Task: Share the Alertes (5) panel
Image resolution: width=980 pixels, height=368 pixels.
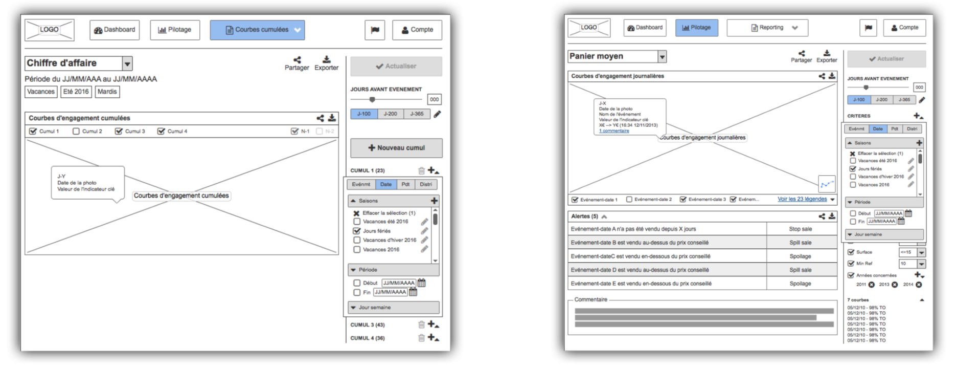Action: click(x=822, y=217)
